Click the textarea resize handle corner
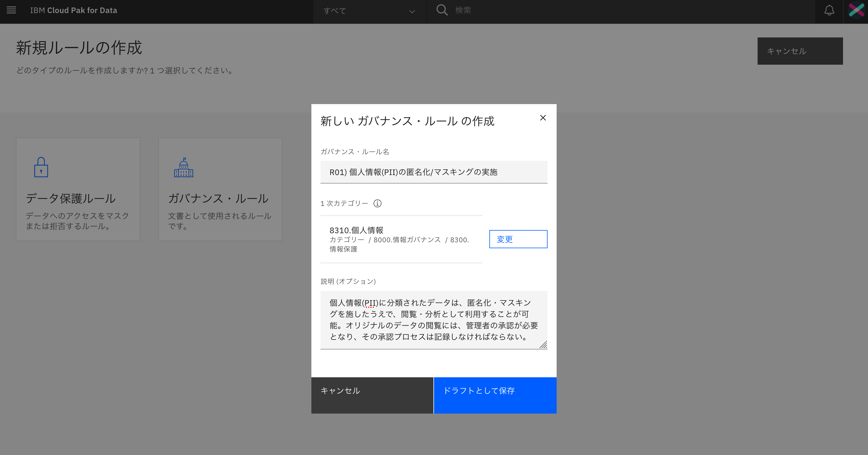The height and width of the screenshot is (455, 868). (543, 345)
